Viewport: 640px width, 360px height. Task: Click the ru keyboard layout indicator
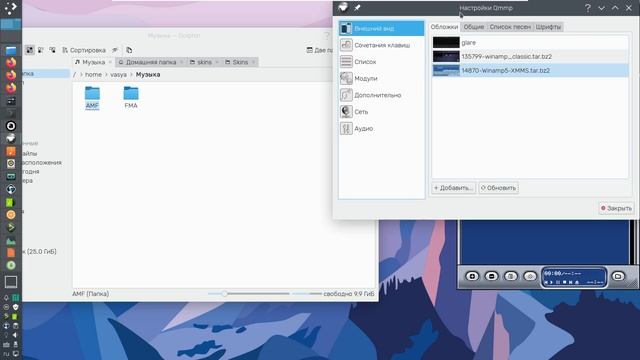[x=6, y=354]
